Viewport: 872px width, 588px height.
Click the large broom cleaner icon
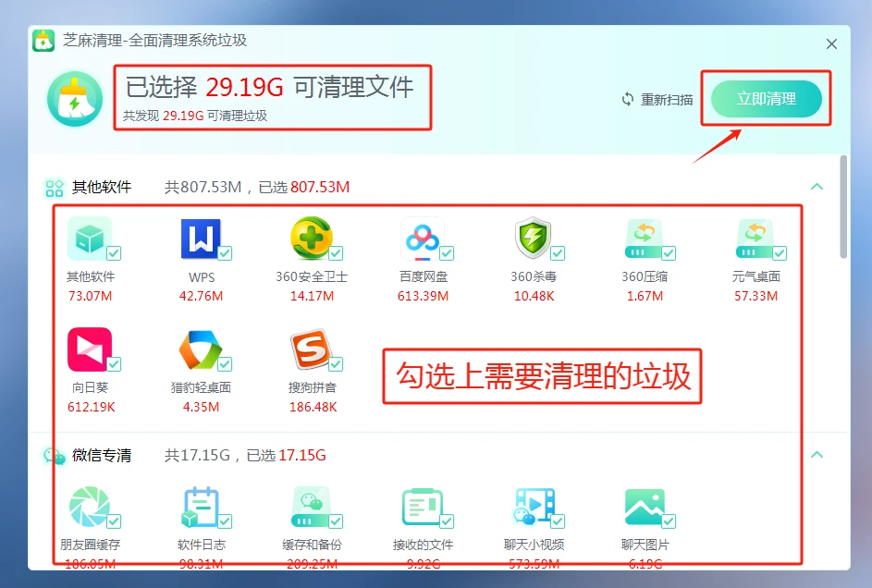(75, 99)
